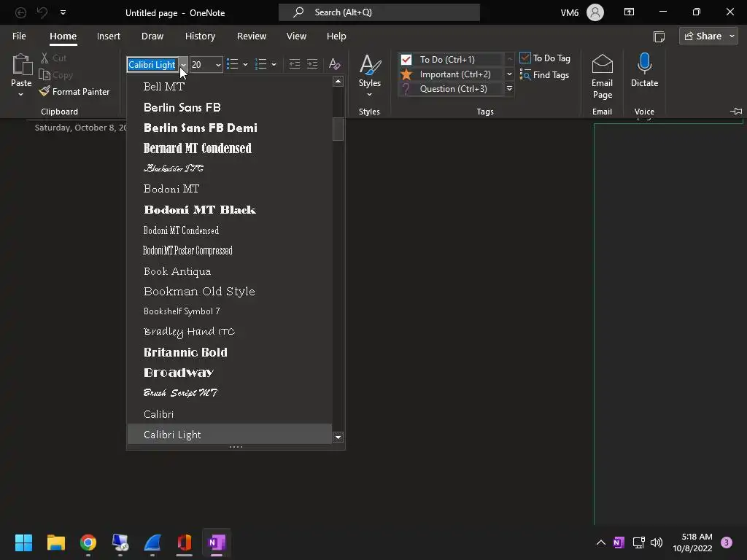Open File Explorer from taskbar

click(55, 542)
